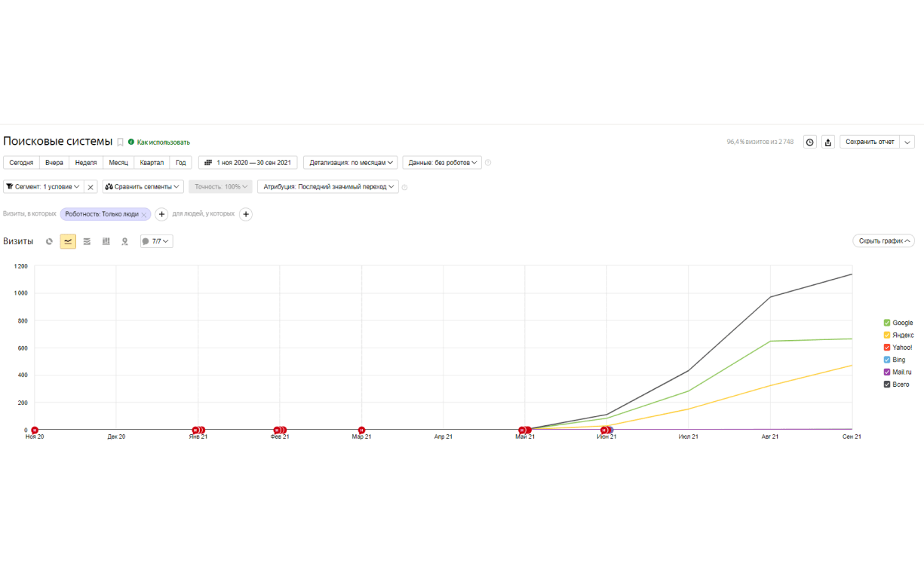Click the info icon beside Данные dropdown
This screenshot has height=573, width=924.
(x=488, y=163)
